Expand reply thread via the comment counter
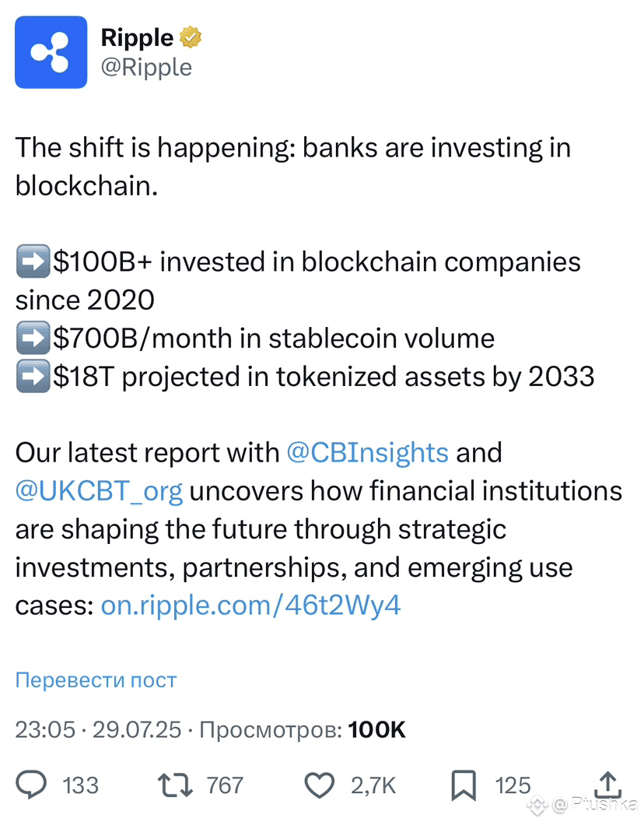 (80, 786)
